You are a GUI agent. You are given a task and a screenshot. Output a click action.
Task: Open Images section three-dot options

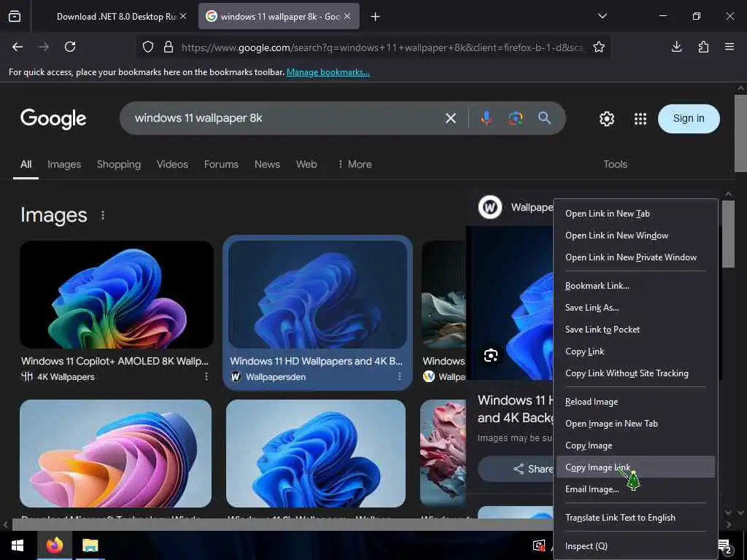103,215
